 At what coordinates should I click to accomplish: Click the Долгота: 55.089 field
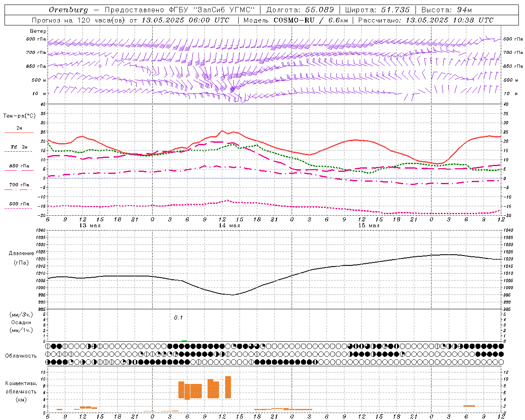click(300, 10)
